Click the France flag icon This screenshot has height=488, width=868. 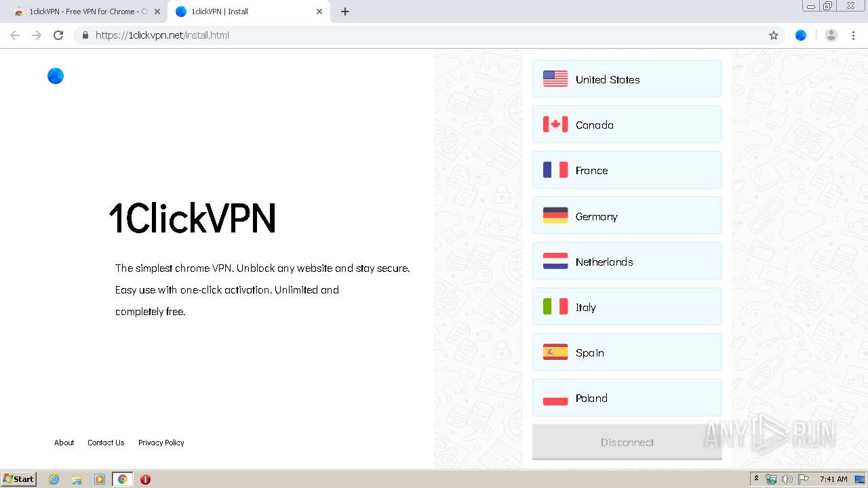(555, 169)
